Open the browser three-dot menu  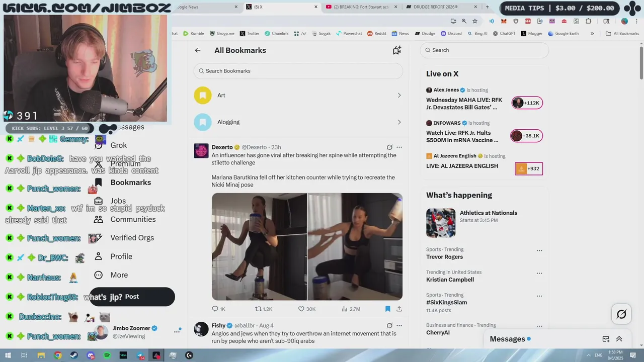pos(636,21)
